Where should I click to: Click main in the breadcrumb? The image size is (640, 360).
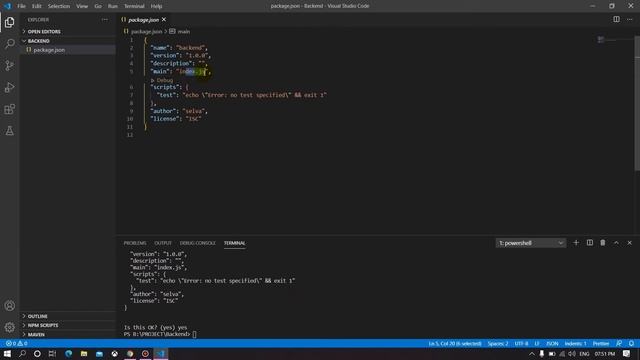click(x=184, y=31)
